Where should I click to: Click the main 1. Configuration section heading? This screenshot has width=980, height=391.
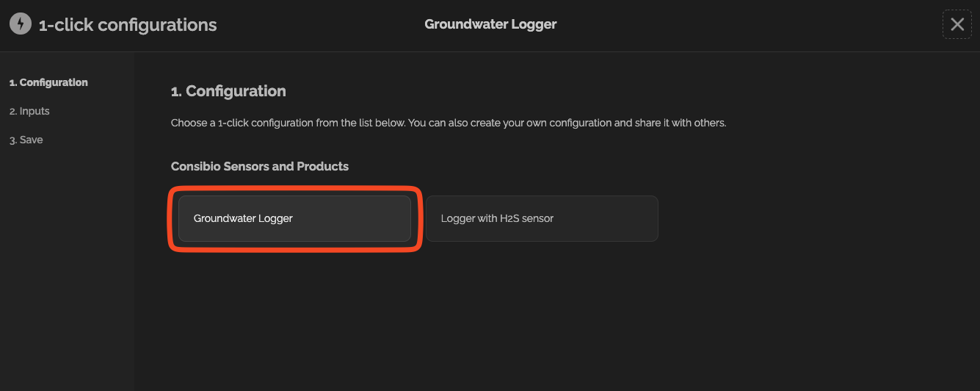228,91
